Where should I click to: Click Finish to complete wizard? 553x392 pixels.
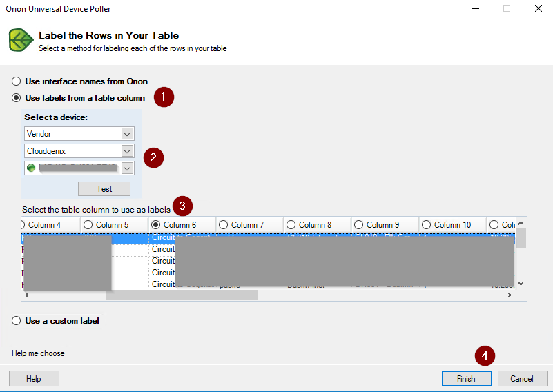[x=467, y=379]
